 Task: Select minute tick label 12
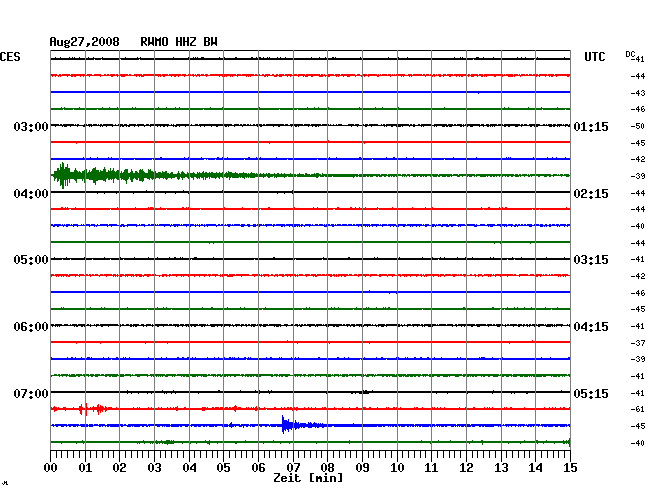pyautogui.click(x=466, y=467)
